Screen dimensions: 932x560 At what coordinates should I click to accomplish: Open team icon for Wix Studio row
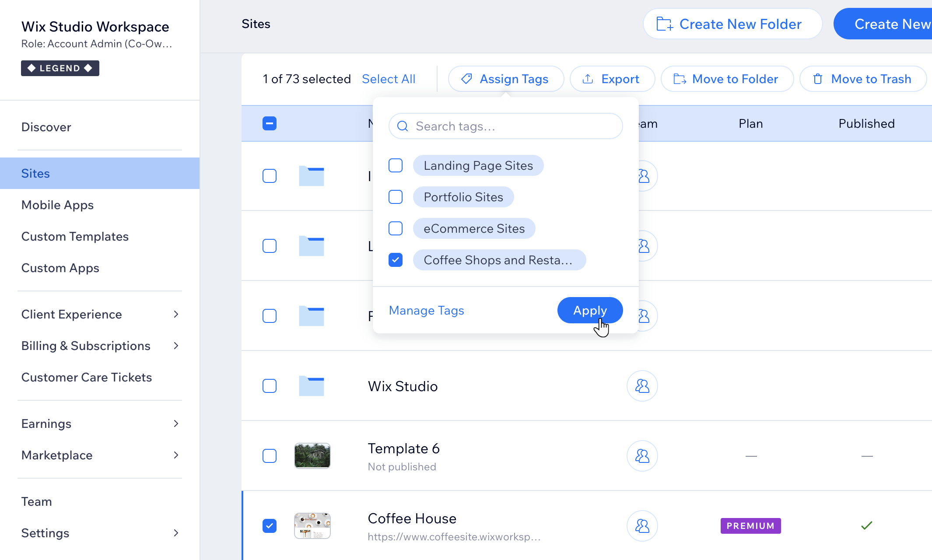(642, 386)
